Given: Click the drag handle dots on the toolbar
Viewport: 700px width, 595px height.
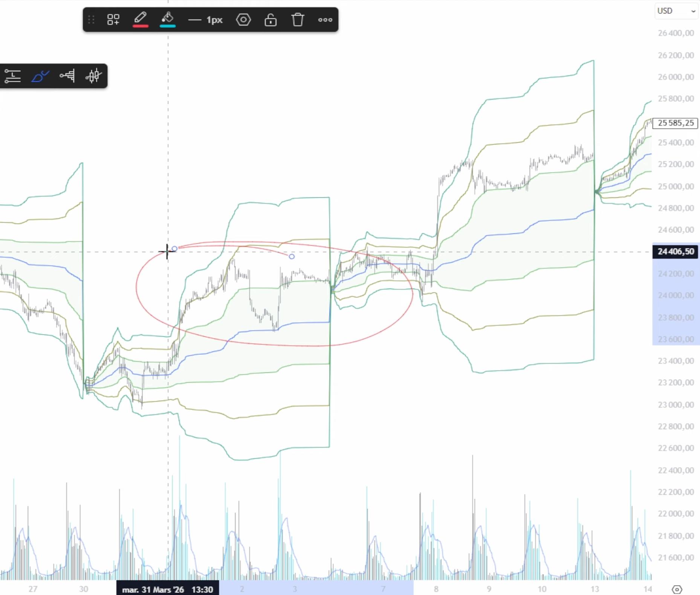Looking at the screenshot, I should (x=91, y=20).
